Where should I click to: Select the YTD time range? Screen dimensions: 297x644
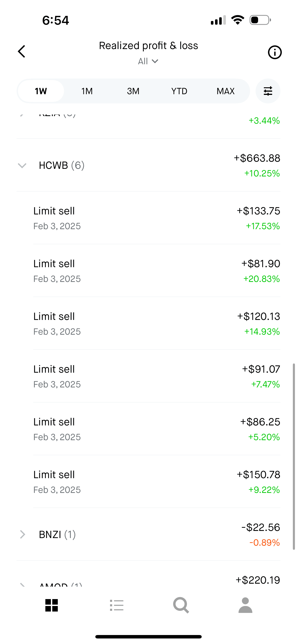pos(179,91)
